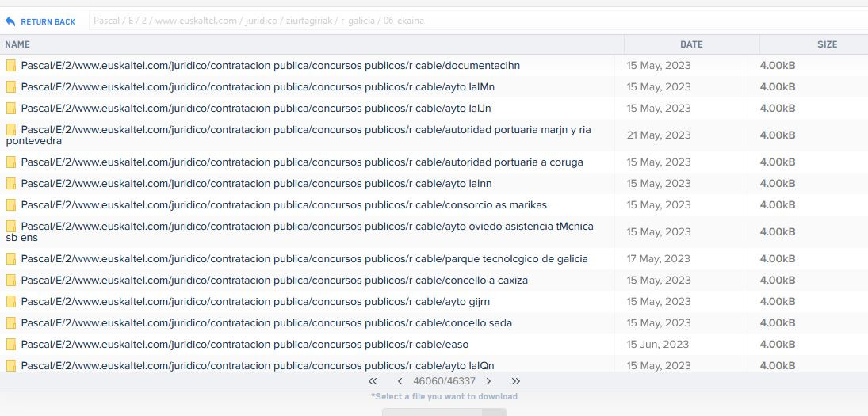Sort by the DATE column header
Image resolution: width=868 pixels, height=416 pixels.
691,44
